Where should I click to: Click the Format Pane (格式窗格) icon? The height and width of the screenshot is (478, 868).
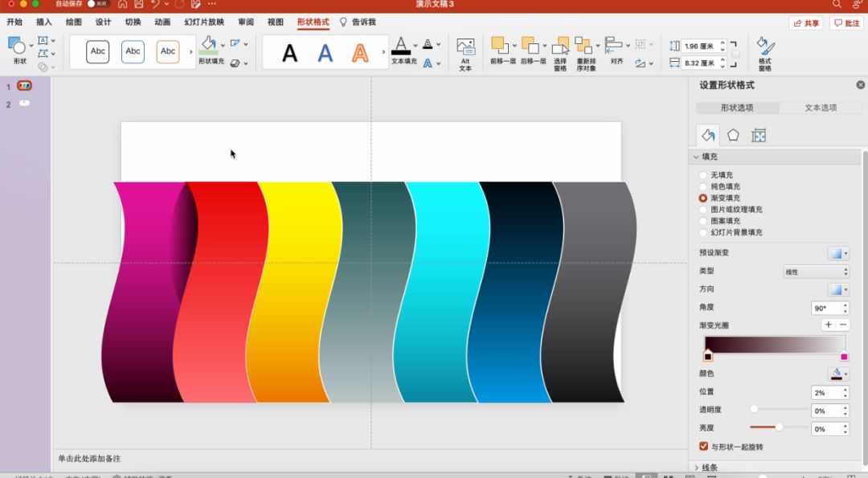point(764,47)
